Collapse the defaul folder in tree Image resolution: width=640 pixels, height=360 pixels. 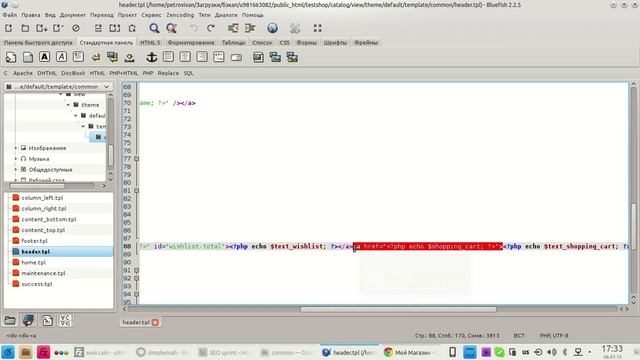click(x=76, y=116)
